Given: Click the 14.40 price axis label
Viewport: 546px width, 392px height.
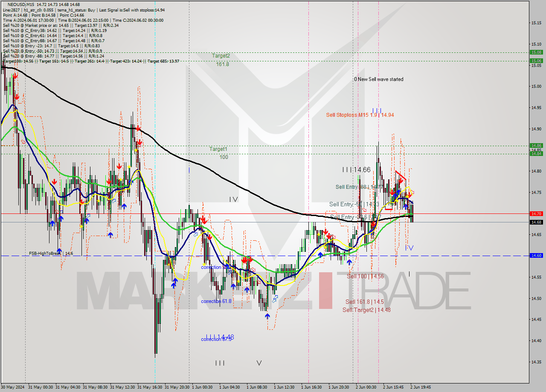Looking at the screenshot, I should pos(536,340).
